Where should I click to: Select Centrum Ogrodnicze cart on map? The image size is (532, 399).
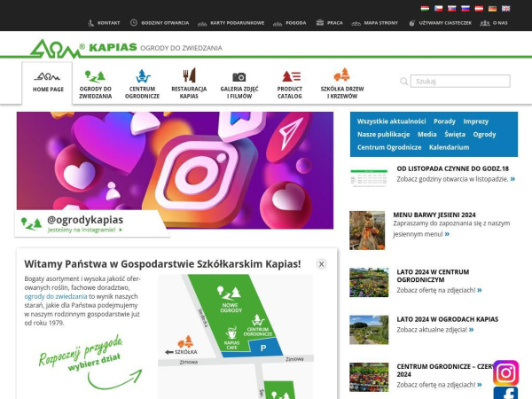point(258,325)
